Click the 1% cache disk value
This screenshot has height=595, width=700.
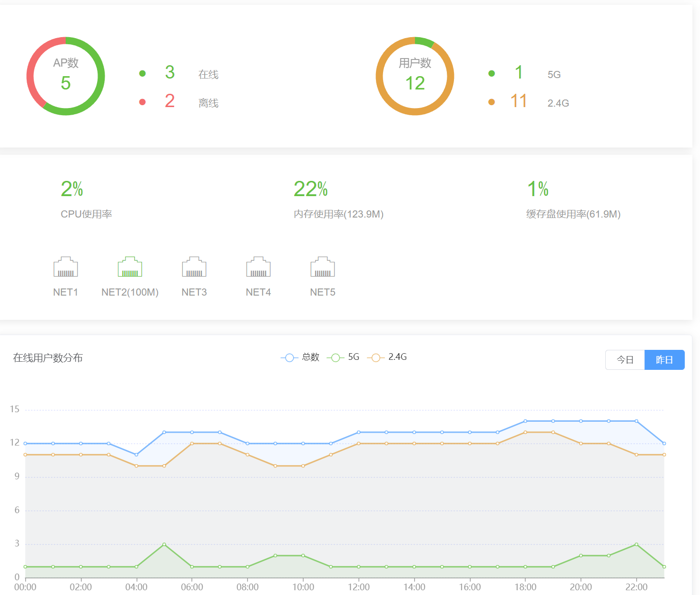click(x=538, y=189)
